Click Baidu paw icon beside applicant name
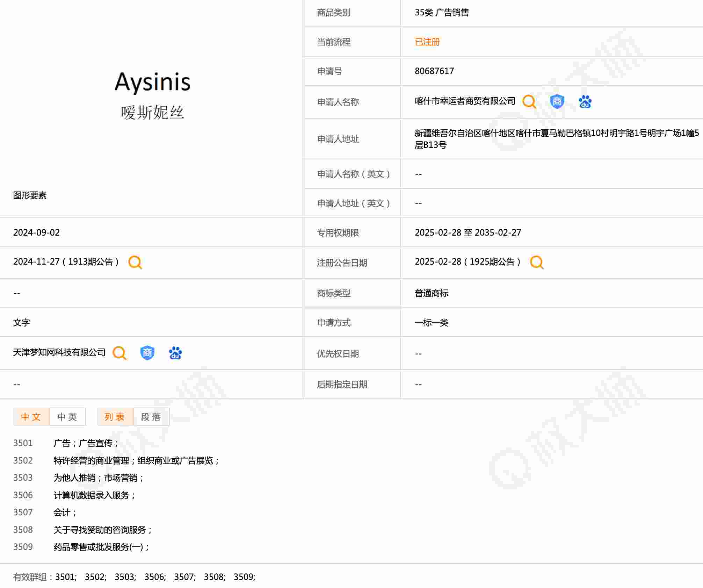Screen dimensions: 703x588 coord(585,102)
